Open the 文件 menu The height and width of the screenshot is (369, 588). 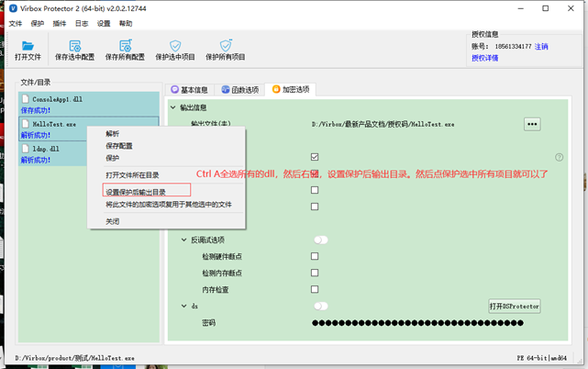16,24
